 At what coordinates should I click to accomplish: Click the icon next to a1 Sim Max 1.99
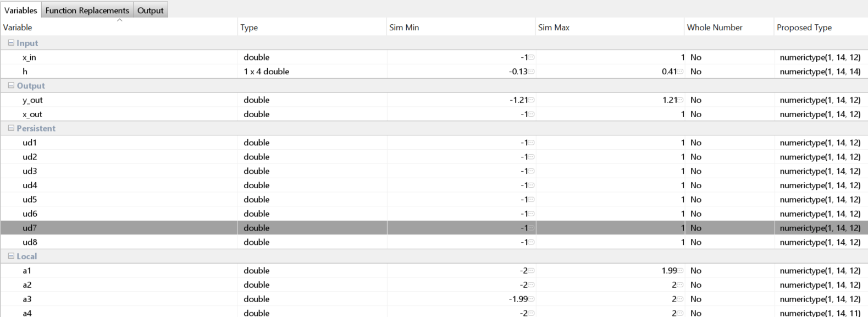[x=681, y=271]
